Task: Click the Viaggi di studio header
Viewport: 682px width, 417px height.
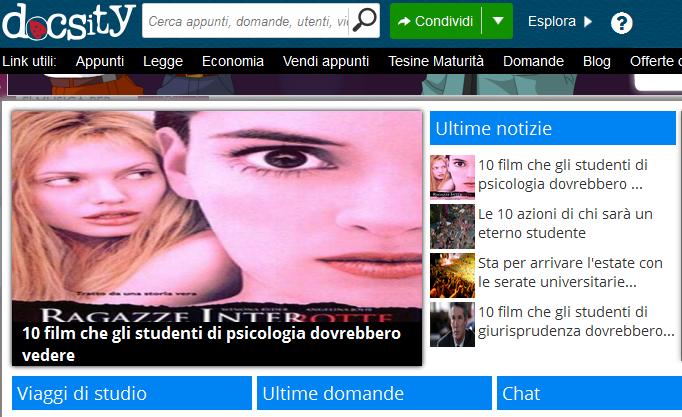Action: [x=132, y=394]
